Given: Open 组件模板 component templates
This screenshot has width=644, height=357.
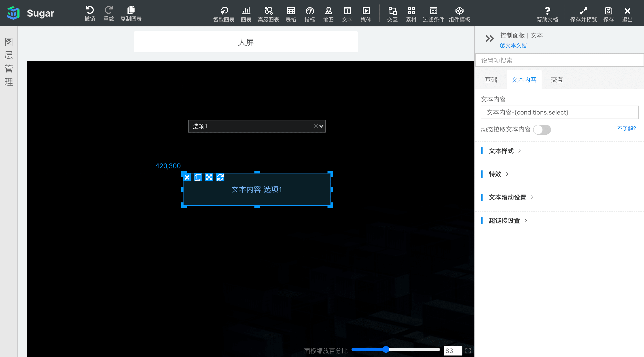Looking at the screenshot, I should point(459,14).
